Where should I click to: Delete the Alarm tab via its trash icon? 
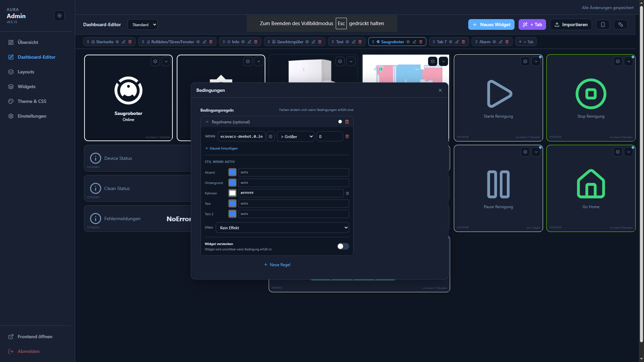(x=507, y=42)
